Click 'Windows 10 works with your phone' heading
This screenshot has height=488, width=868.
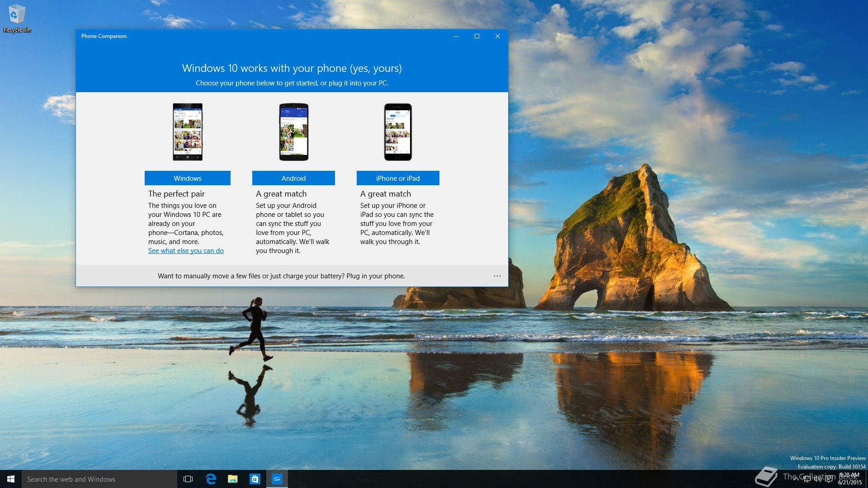click(x=292, y=68)
